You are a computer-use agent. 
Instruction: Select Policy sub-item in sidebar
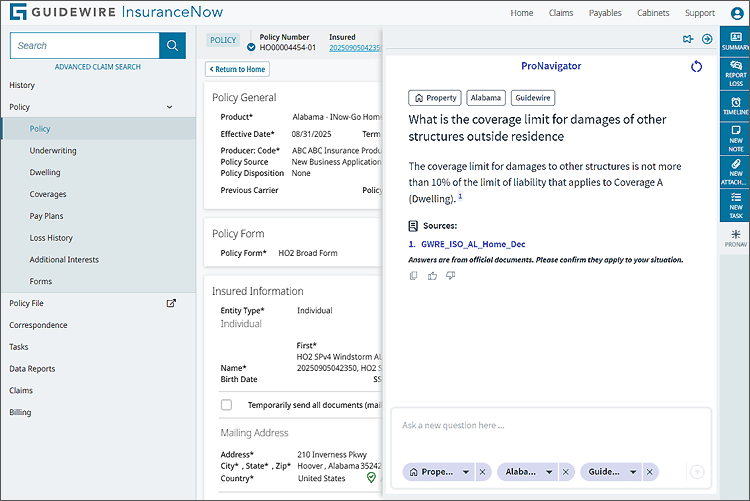click(99, 129)
